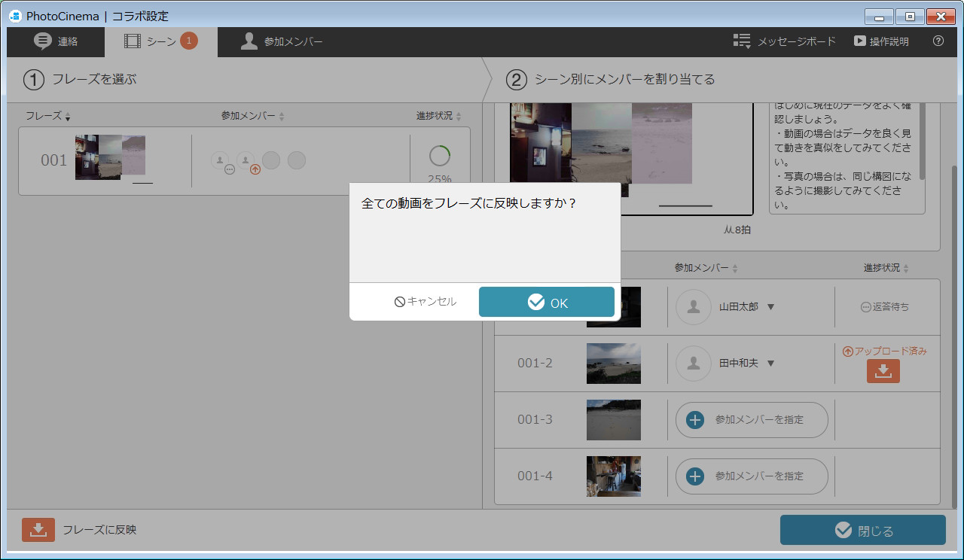964x560 pixels.
Task: Click the 閉じる button at bottom right
Action: [x=862, y=530]
